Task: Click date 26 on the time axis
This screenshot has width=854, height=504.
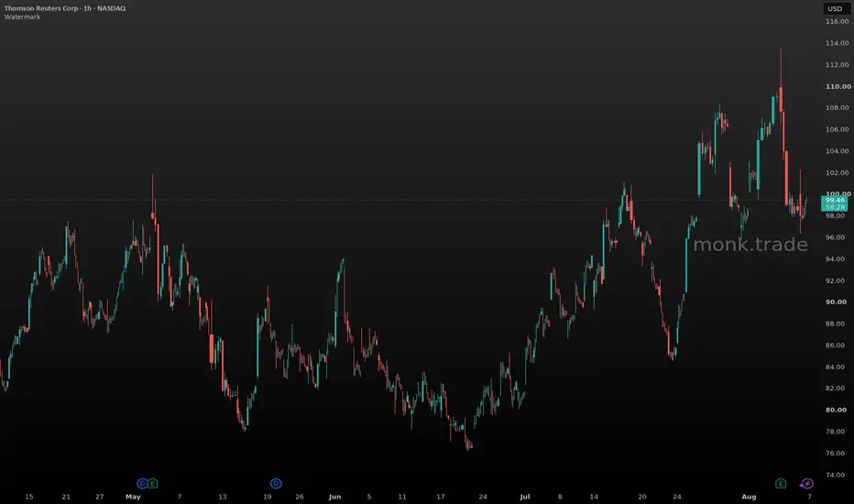Action: (299, 497)
